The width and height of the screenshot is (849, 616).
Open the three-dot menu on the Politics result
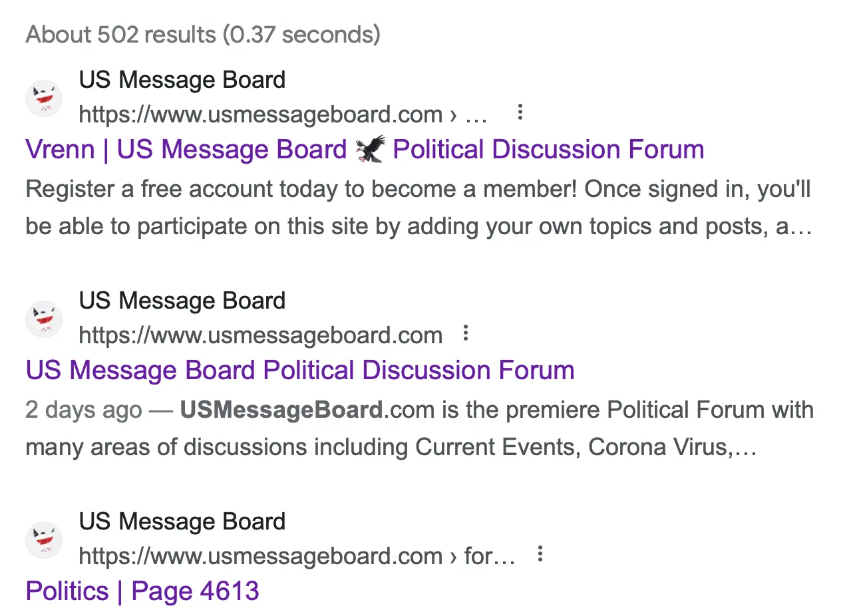(x=540, y=554)
